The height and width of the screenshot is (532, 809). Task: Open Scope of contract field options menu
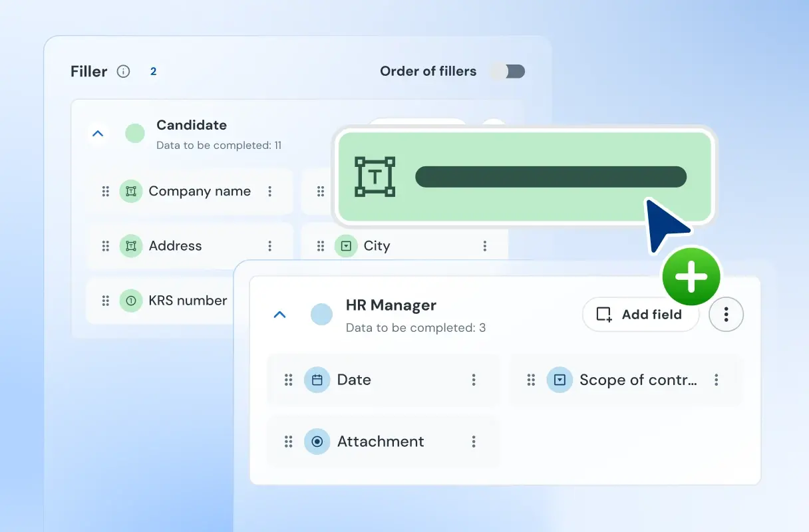(x=717, y=380)
